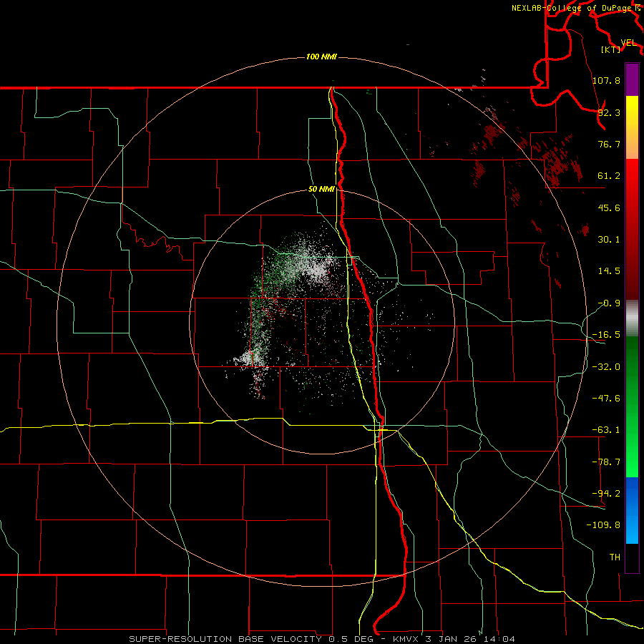The width and height of the screenshot is (644, 644).
Task: Click the -63.1 legend value
Action: [x=606, y=430]
